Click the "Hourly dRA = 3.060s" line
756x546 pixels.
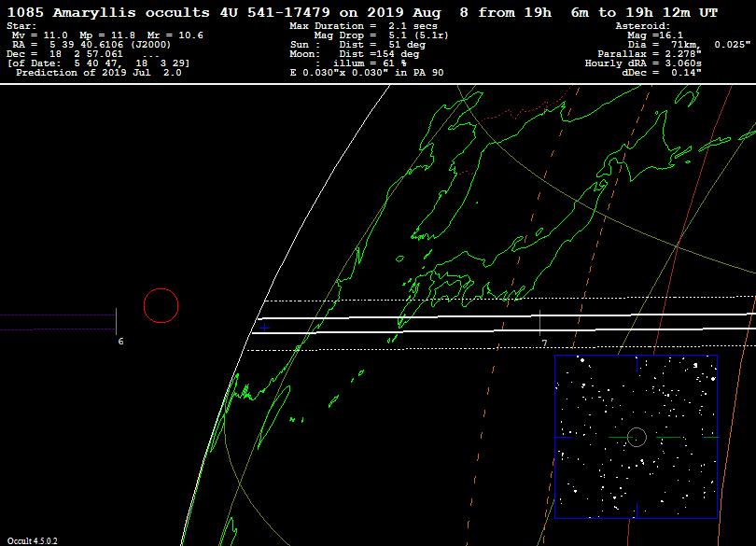click(x=643, y=63)
